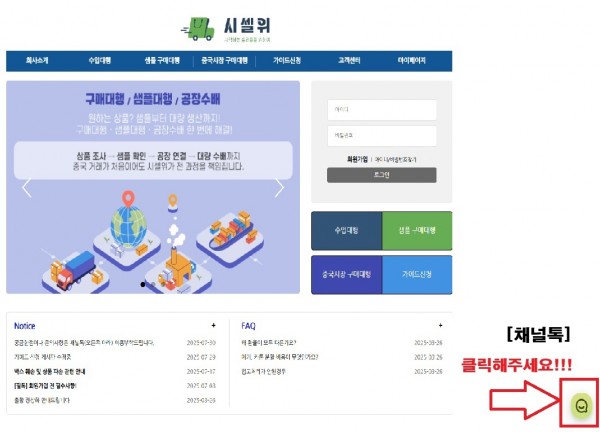Focus the password input field

382,136
